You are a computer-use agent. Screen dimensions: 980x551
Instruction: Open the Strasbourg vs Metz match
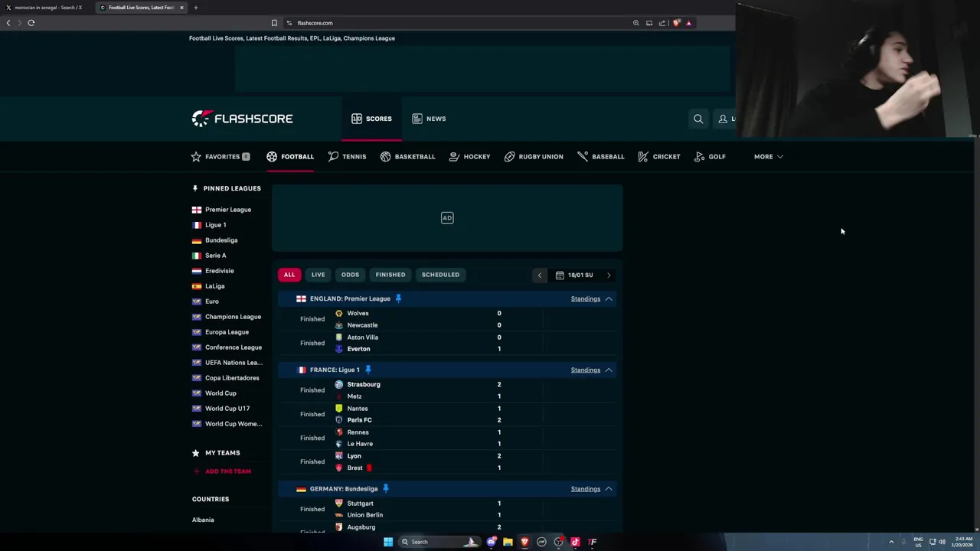447,390
